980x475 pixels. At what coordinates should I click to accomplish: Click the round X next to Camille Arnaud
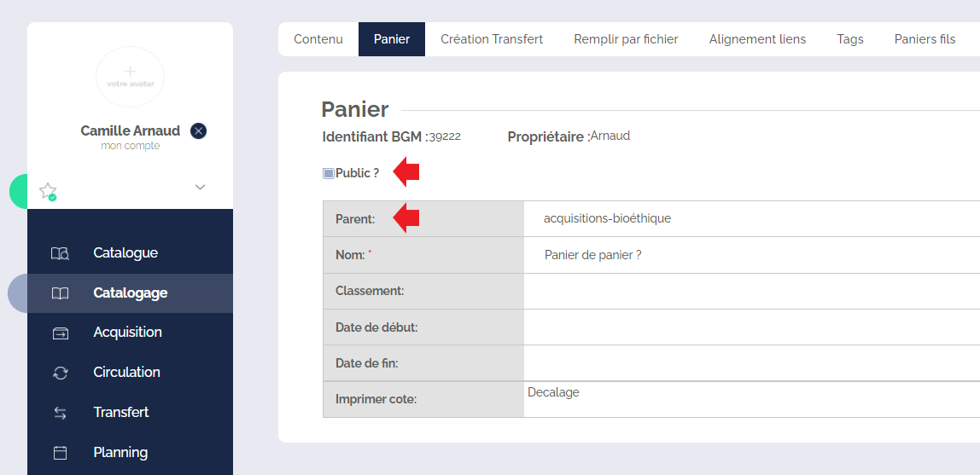coord(198,131)
